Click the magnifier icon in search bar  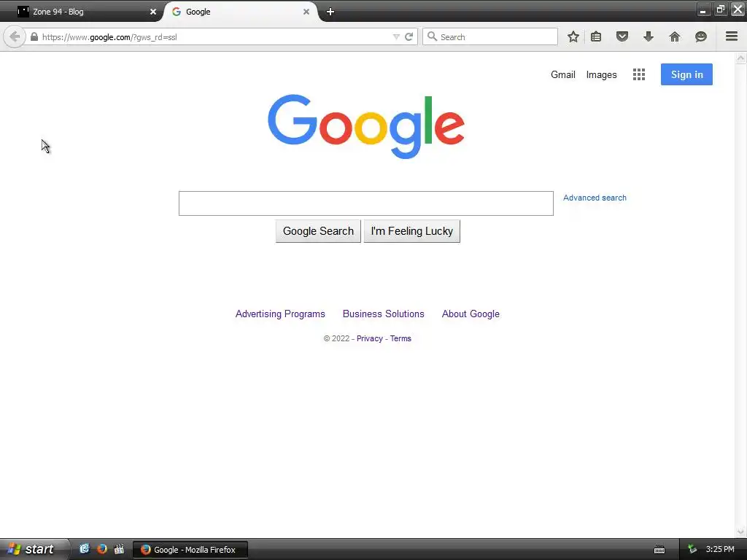[432, 36]
